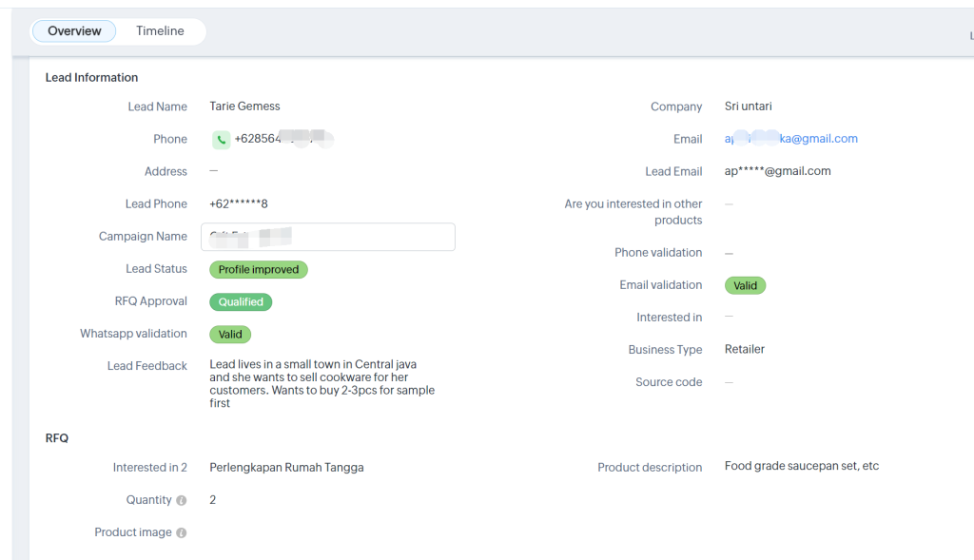Click the Qualified RFQ Approval badge

click(241, 301)
